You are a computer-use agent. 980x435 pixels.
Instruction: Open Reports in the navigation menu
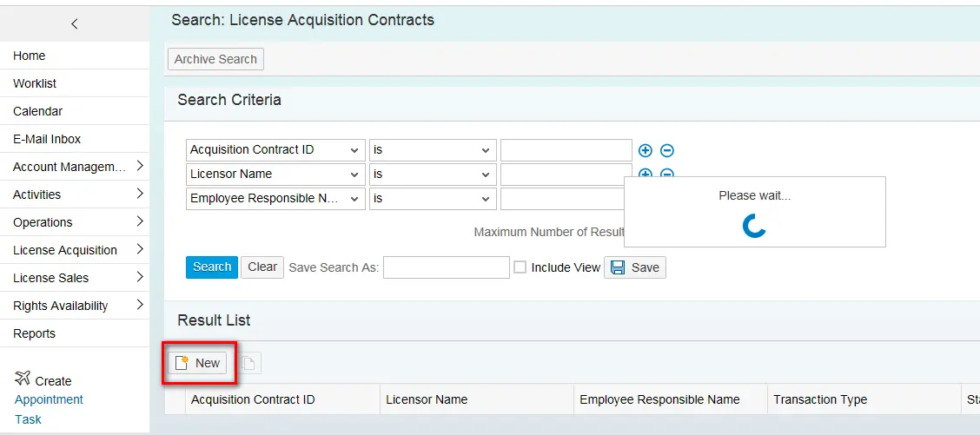coord(34,333)
